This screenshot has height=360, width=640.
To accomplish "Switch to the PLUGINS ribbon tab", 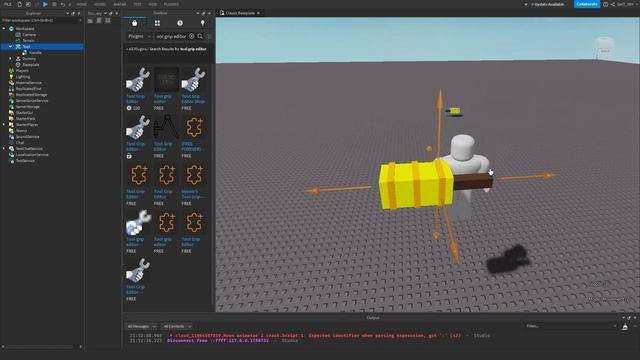I will tap(171, 4).
